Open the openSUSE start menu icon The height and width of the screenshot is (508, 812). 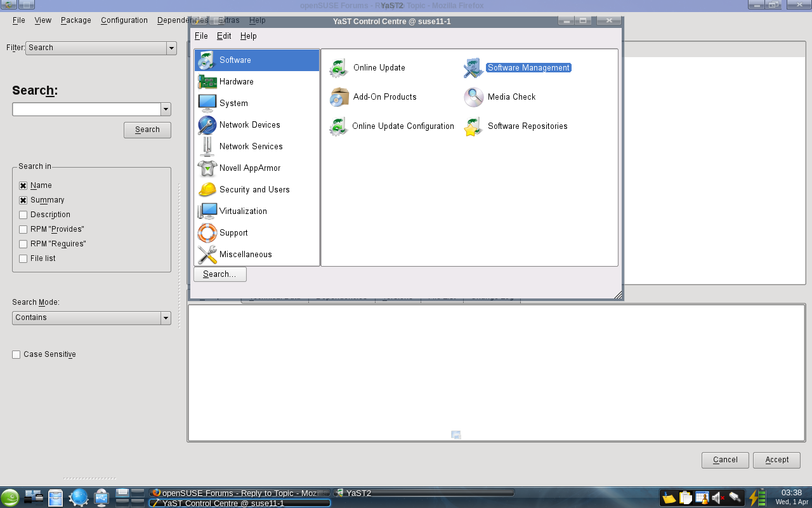point(10,497)
